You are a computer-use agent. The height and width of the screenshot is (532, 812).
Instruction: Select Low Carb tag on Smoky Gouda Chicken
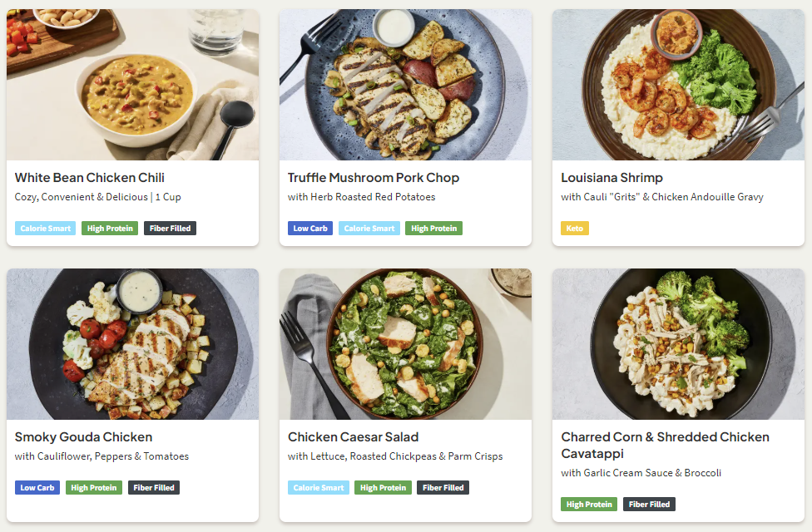(x=37, y=488)
